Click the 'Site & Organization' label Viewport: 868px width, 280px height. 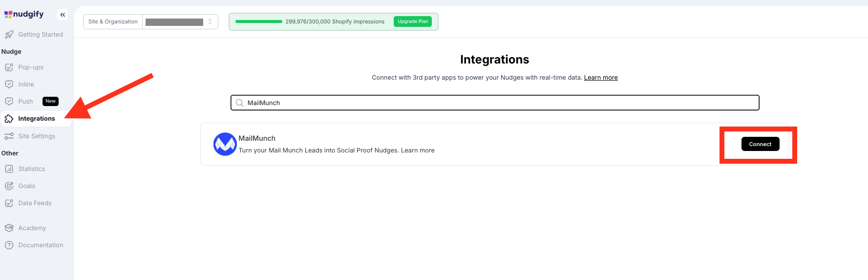tap(113, 22)
